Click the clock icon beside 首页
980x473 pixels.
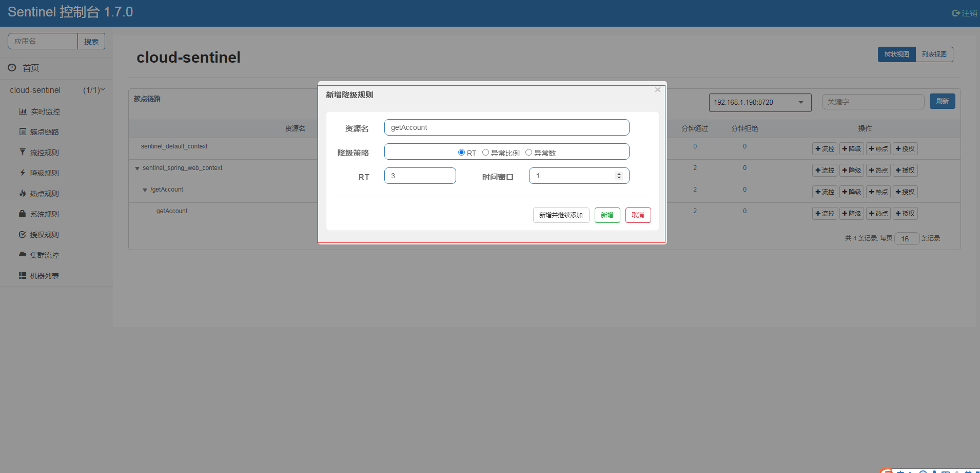coord(12,67)
